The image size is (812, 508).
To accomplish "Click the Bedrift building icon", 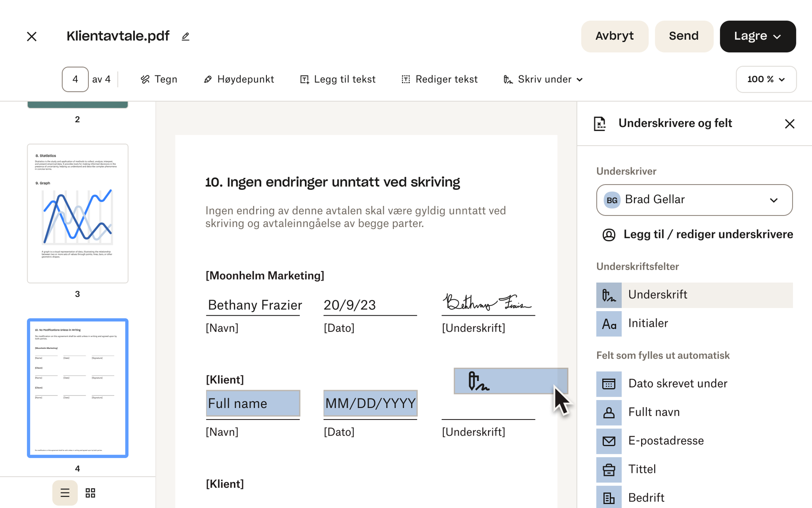I will [x=609, y=498].
